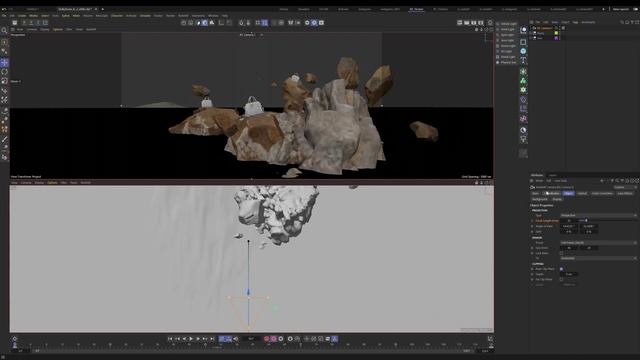Toggle the Far Clip Plane checkbox
This screenshot has height=360, width=640.
point(562,280)
